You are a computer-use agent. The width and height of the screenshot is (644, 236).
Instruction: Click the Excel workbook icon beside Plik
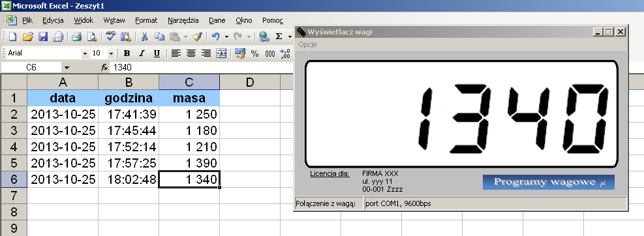pyautogui.click(x=11, y=20)
